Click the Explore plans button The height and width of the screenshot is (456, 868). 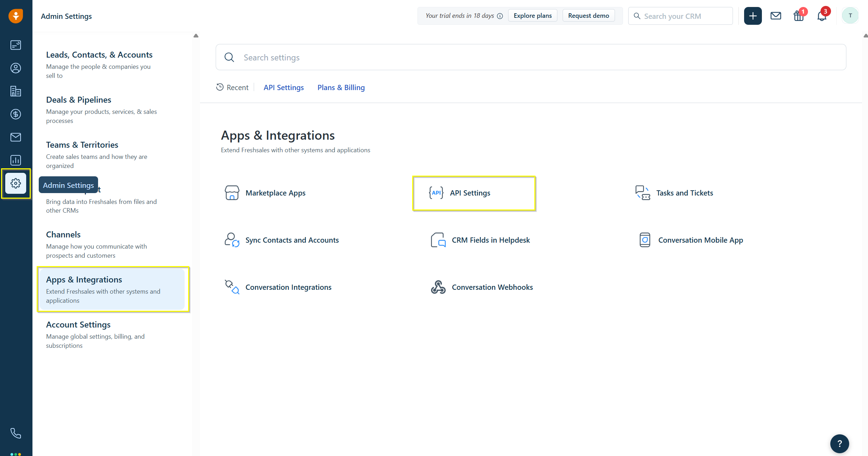[533, 16]
